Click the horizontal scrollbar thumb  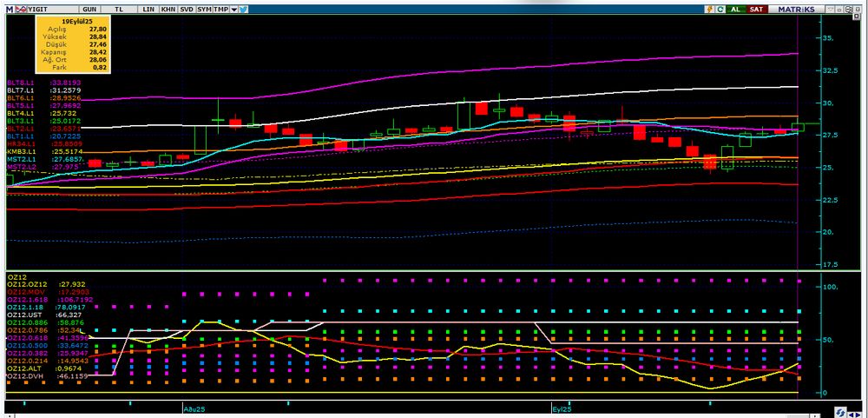coord(797,415)
